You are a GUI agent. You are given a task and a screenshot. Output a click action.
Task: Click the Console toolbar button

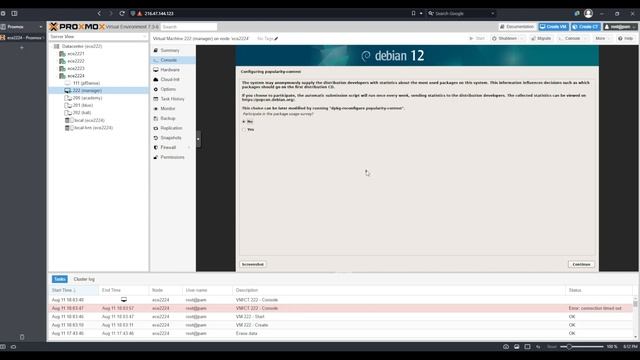pyautogui.click(x=569, y=38)
